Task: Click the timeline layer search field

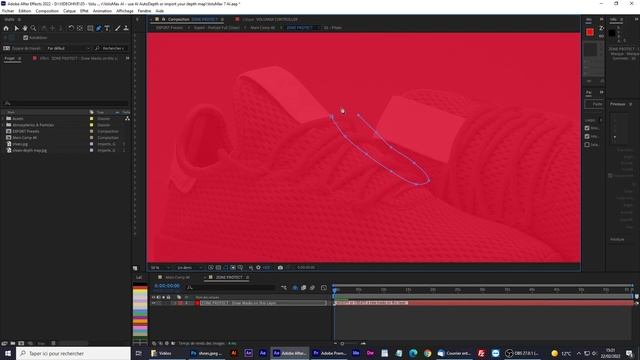Action: (x=231, y=287)
